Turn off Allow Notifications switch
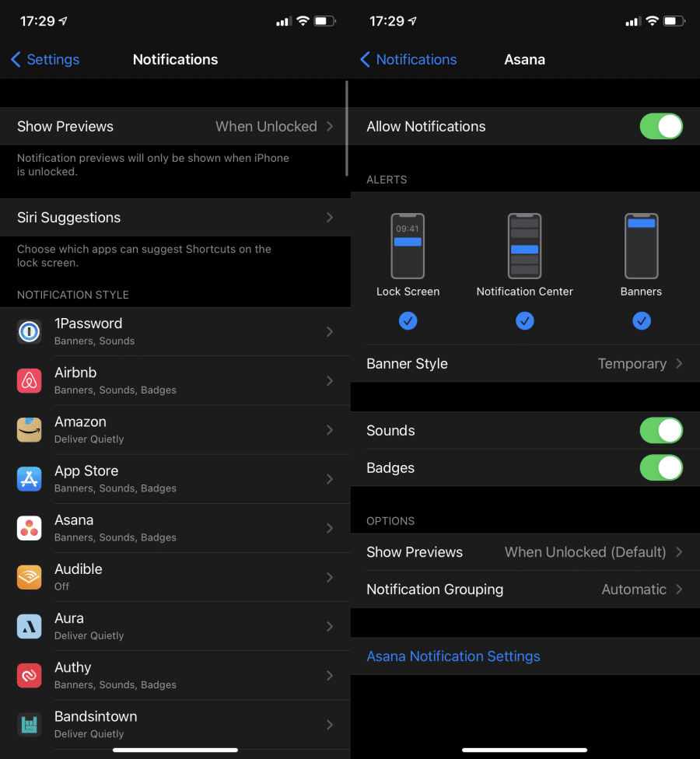The width and height of the screenshot is (700, 759). point(661,126)
